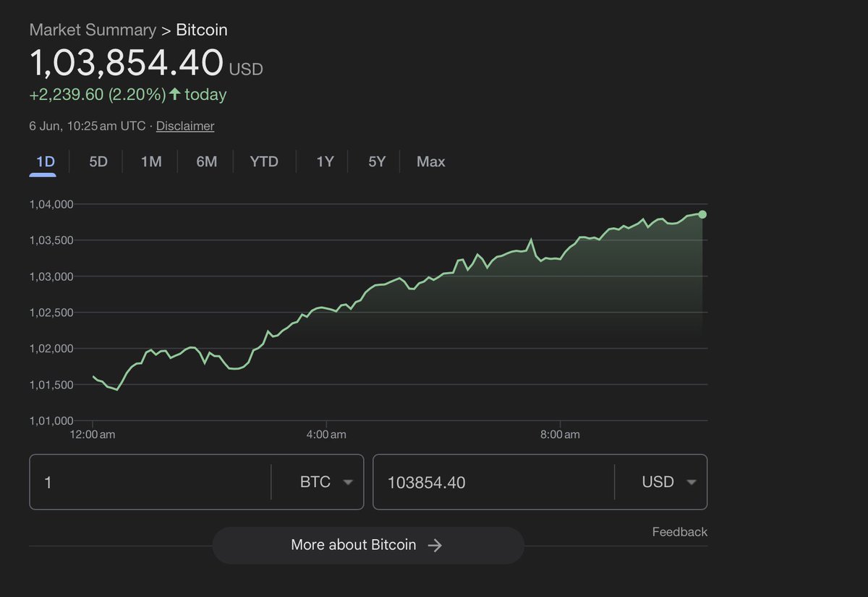Click the 8:00 am x-axis label
This screenshot has height=597, width=868.
point(561,435)
